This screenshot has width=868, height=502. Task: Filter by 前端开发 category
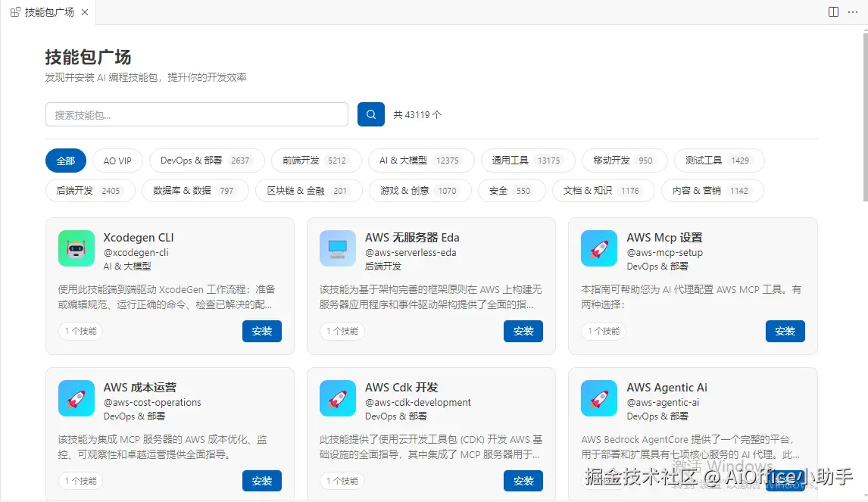(316, 161)
